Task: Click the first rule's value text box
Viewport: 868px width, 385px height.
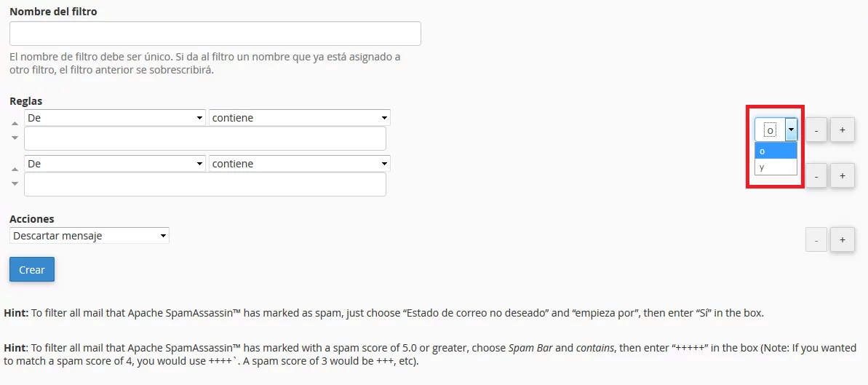Action: (x=205, y=138)
